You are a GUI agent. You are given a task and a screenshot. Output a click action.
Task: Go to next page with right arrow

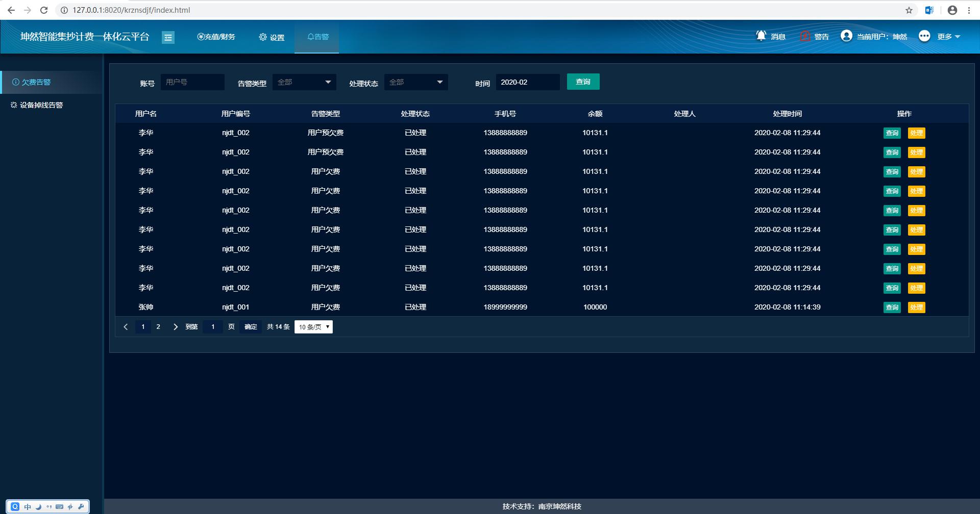pyautogui.click(x=176, y=327)
